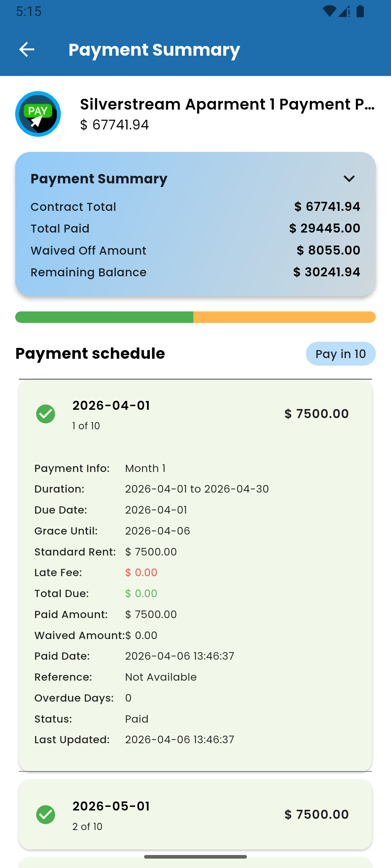Image resolution: width=391 pixels, height=868 pixels.
Task: Tap the battery status icon
Action: point(360,12)
